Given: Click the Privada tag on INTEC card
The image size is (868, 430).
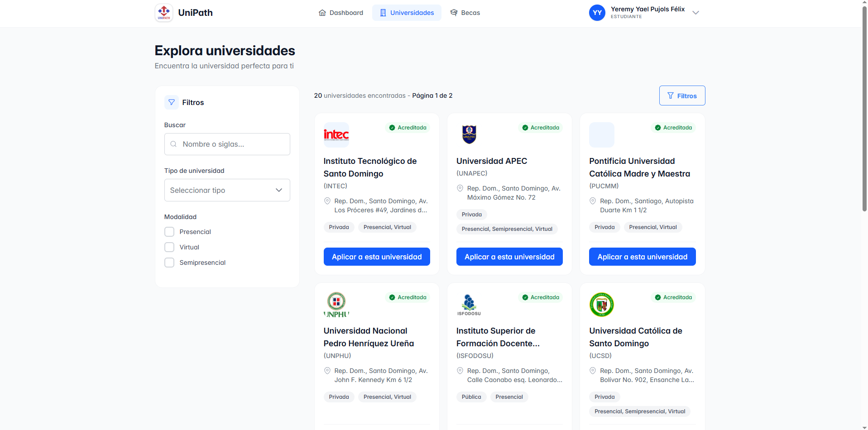Looking at the screenshot, I should pyautogui.click(x=339, y=227).
